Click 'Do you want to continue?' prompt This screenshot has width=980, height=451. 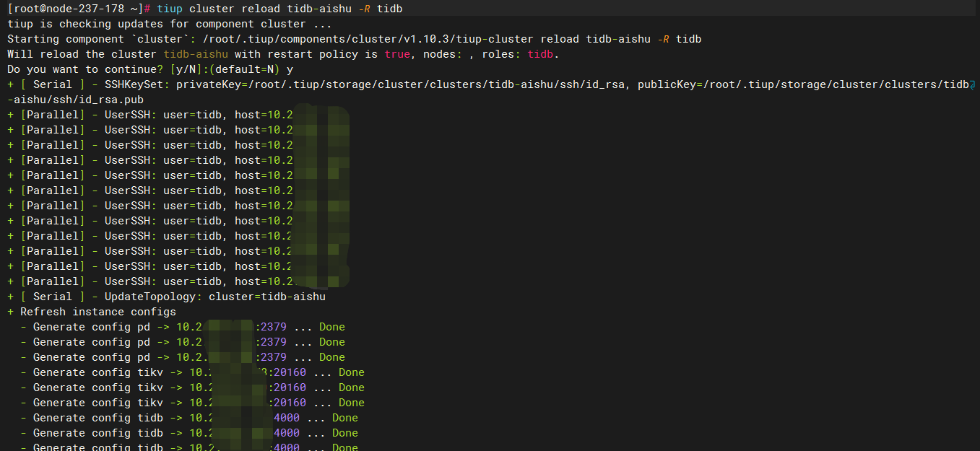[85, 69]
